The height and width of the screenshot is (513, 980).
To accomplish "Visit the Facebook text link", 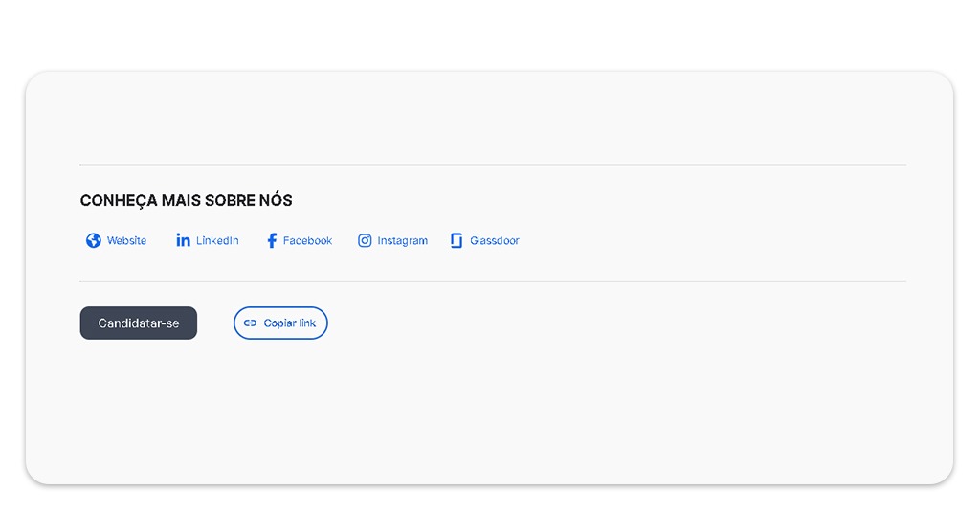I will click(307, 241).
